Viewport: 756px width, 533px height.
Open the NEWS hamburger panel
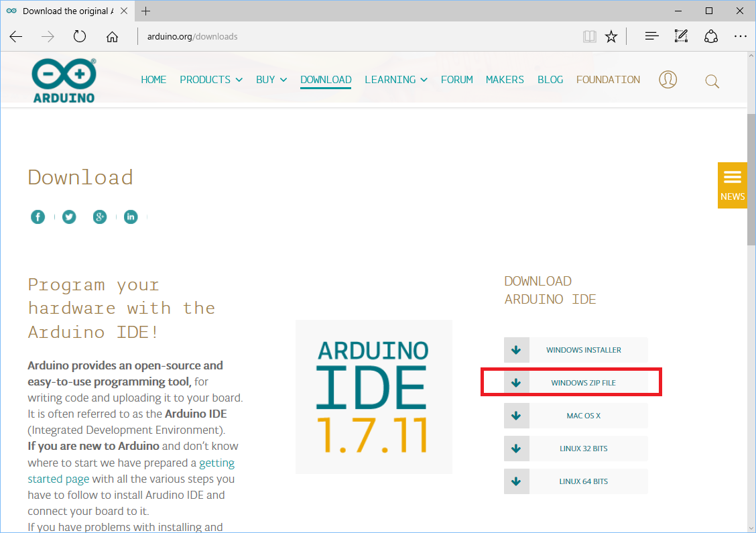tap(733, 178)
